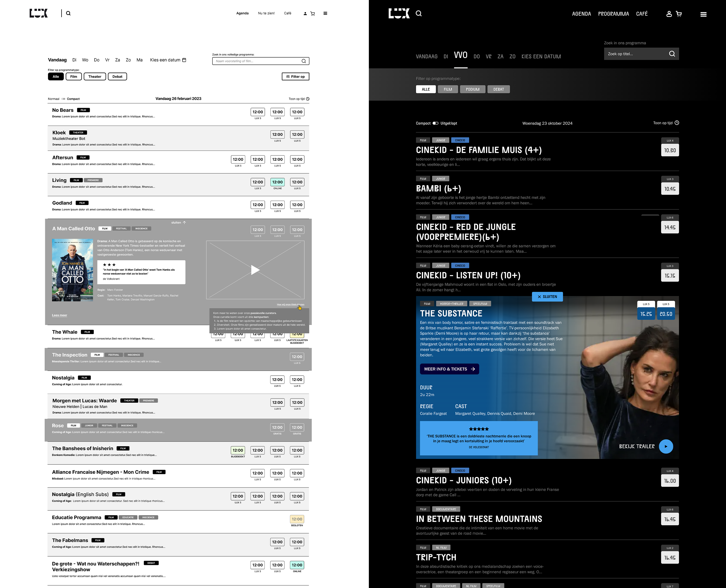
Task: Open the Filter op dropdown button
Action: [296, 77]
